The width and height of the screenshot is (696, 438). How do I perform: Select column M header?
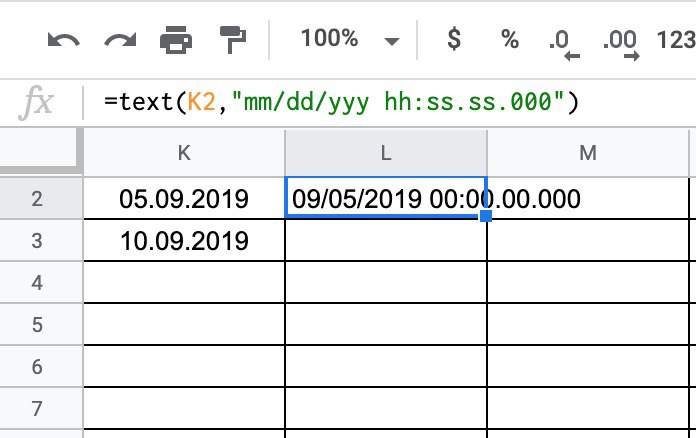(x=588, y=153)
